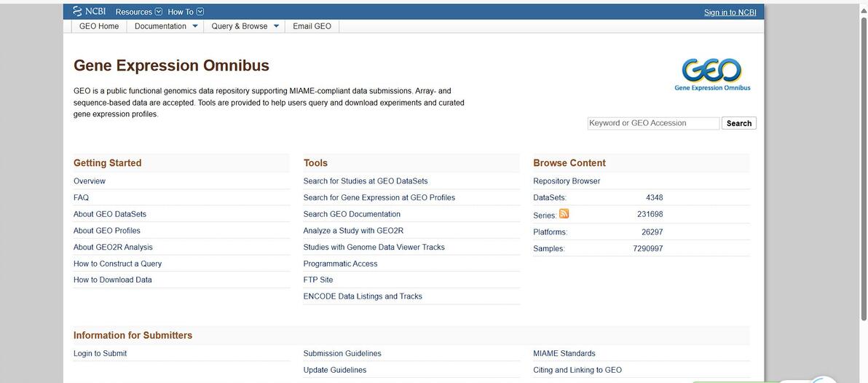This screenshot has width=868, height=383.
Task: Open How to Construct a Query
Action: pos(117,264)
